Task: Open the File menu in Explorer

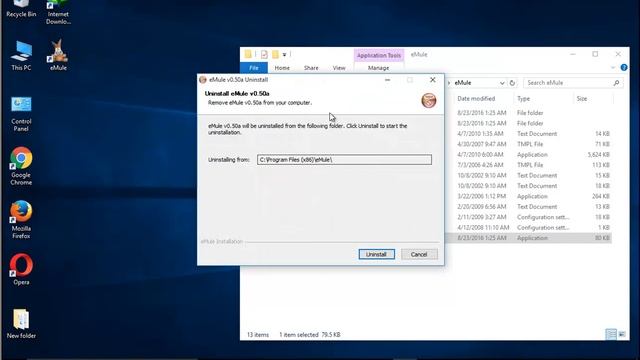Action: tap(253, 68)
